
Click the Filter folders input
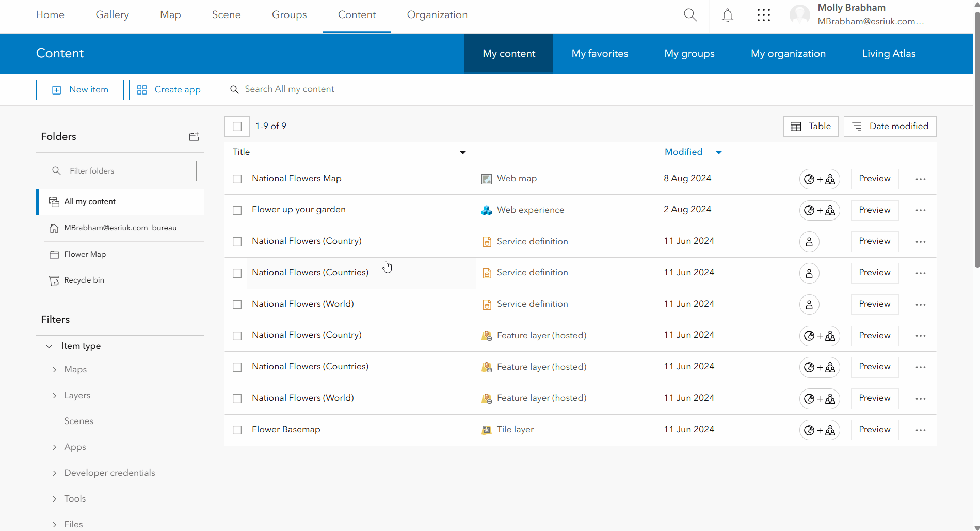tap(120, 171)
